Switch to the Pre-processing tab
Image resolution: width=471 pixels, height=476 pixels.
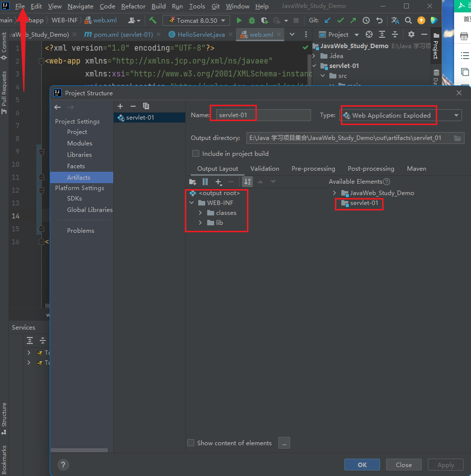313,169
